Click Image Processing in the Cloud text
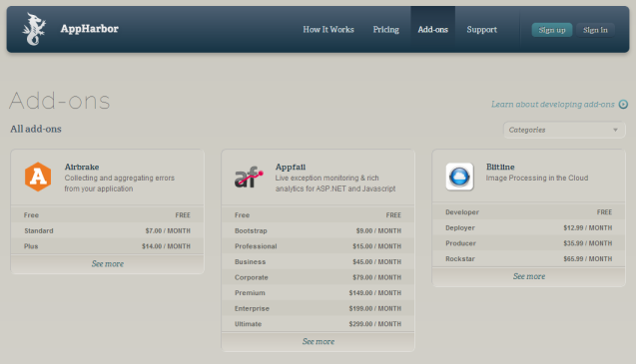The height and width of the screenshot is (364, 636). 537,178
